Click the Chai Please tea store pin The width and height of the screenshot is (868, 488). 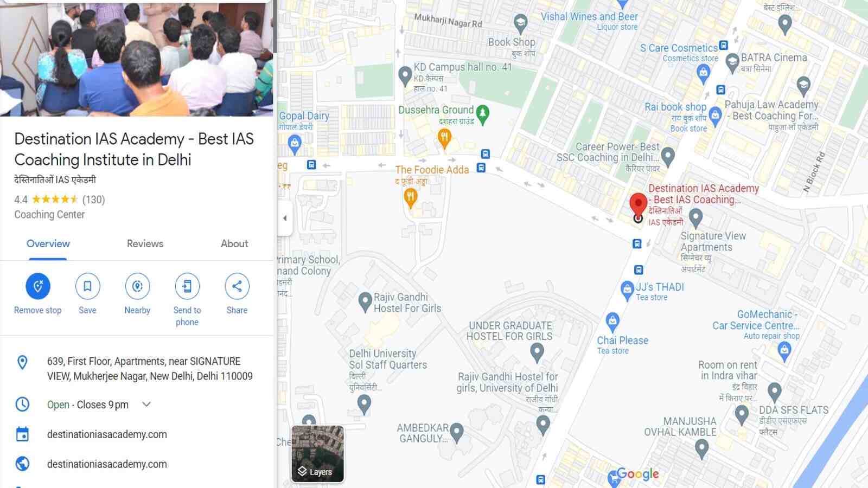(612, 322)
